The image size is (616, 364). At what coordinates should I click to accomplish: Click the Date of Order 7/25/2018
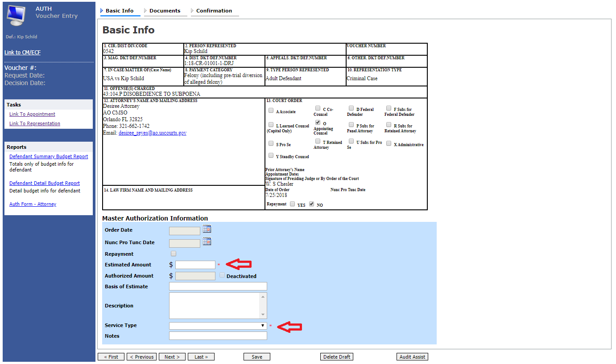coord(276,195)
